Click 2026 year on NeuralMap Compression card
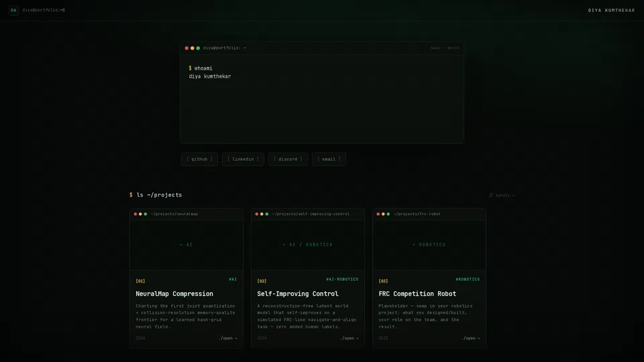The width and height of the screenshot is (644, 362). (x=140, y=338)
